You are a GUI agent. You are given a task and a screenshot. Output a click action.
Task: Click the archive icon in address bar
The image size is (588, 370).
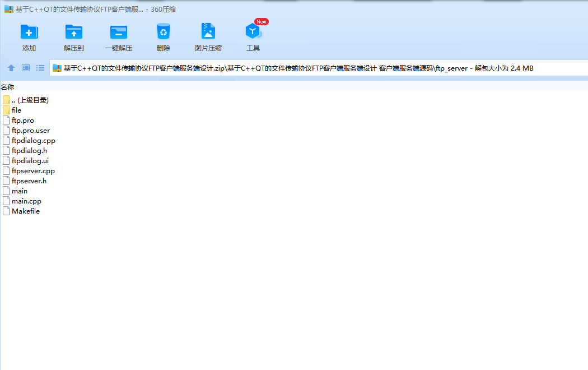tap(57, 68)
